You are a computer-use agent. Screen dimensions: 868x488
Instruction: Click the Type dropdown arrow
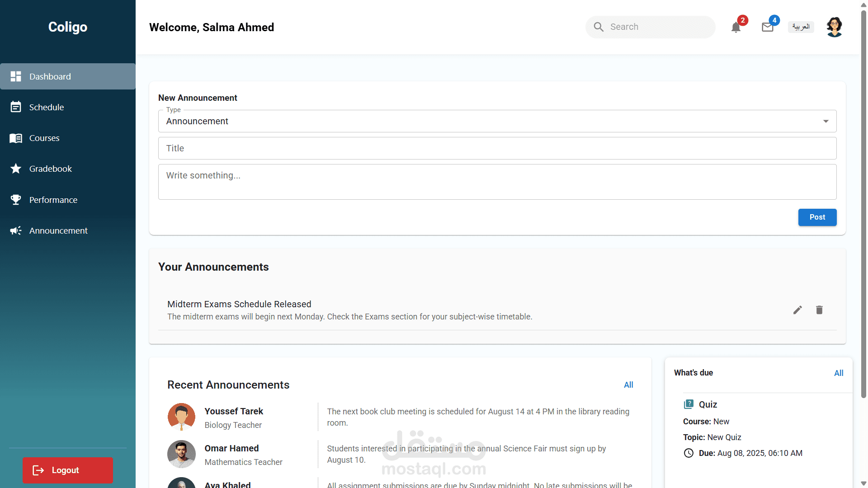[826, 121]
